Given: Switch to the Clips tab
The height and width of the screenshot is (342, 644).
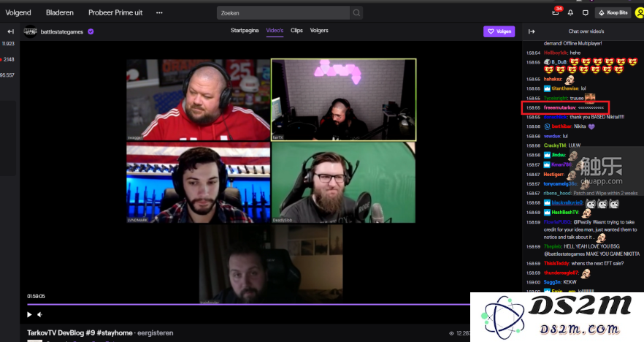Looking at the screenshot, I should 296,31.
